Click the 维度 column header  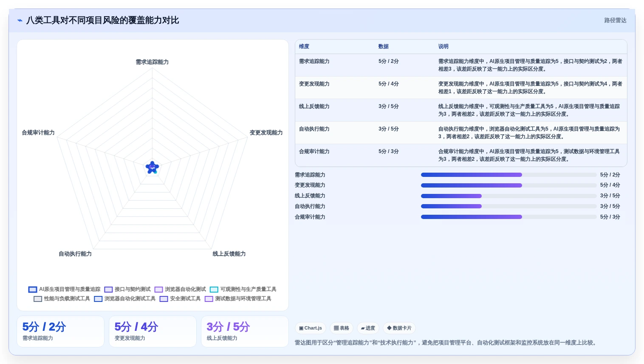coord(304,46)
